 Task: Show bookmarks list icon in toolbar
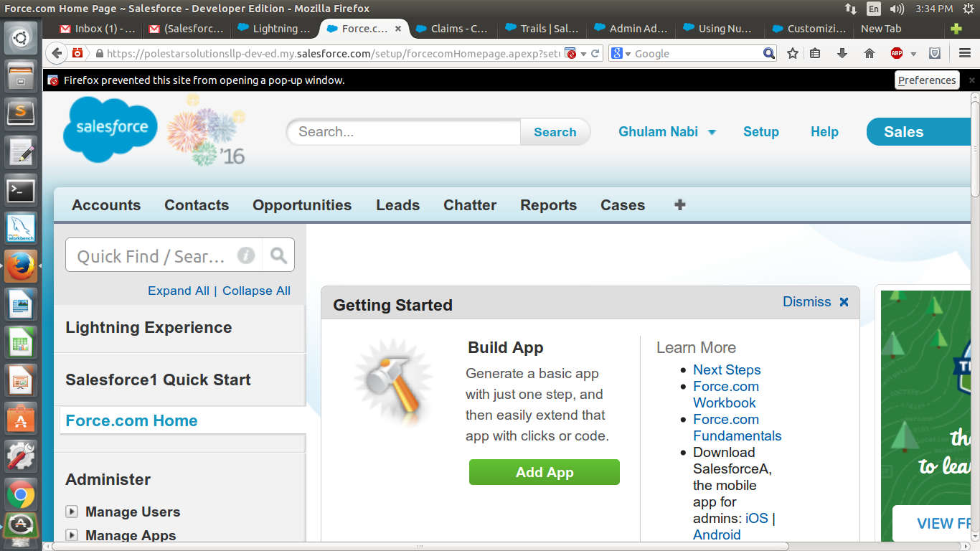(815, 54)
